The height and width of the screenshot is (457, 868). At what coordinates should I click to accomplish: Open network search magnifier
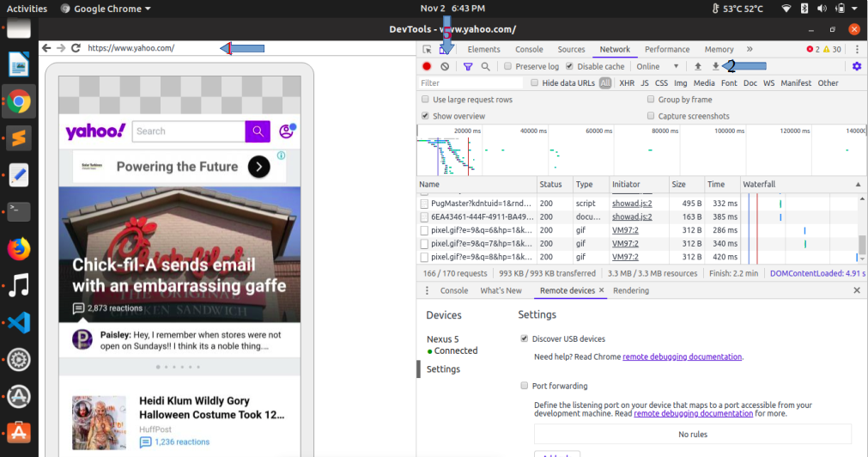click(485, 66)
